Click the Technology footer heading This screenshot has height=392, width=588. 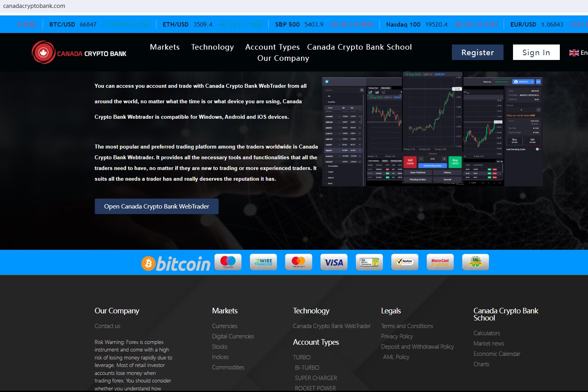click(311, 311)
